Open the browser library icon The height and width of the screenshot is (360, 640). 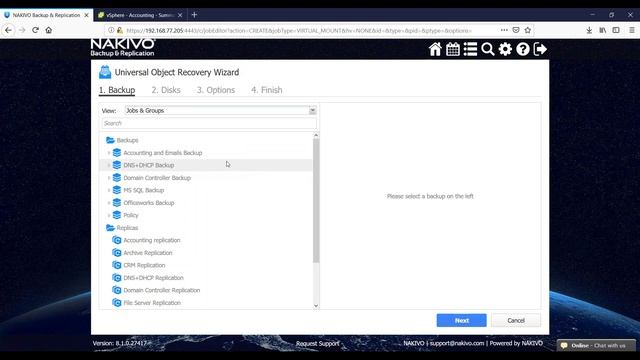coord(602,30)
